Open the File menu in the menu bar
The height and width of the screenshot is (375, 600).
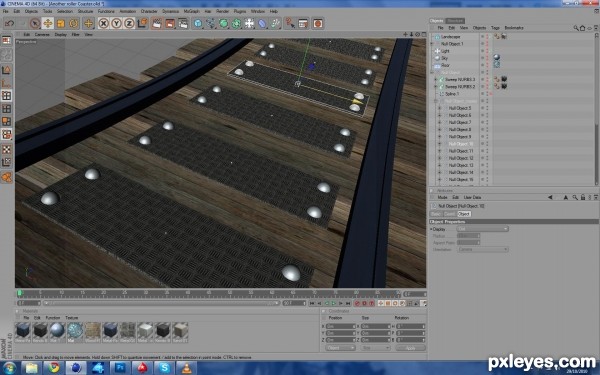point(6,11)
